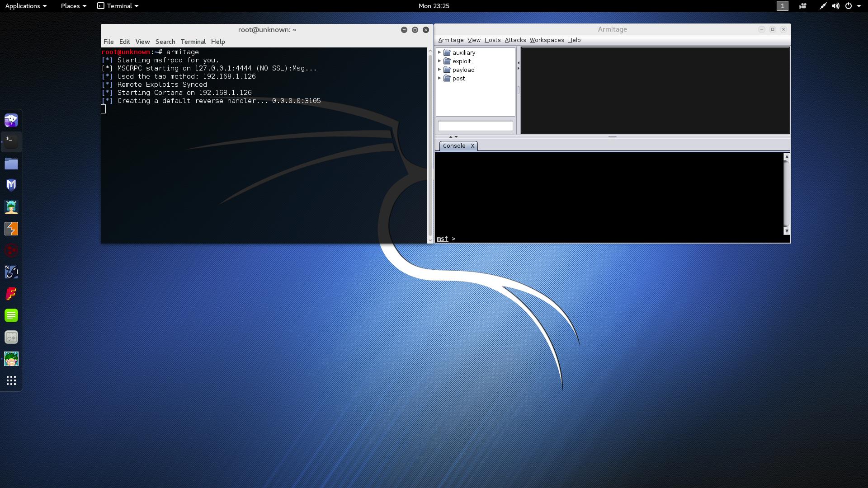Expand the top pane with down arrow
This screenshot has width=868, height=488.
click(x=456, y=136)
